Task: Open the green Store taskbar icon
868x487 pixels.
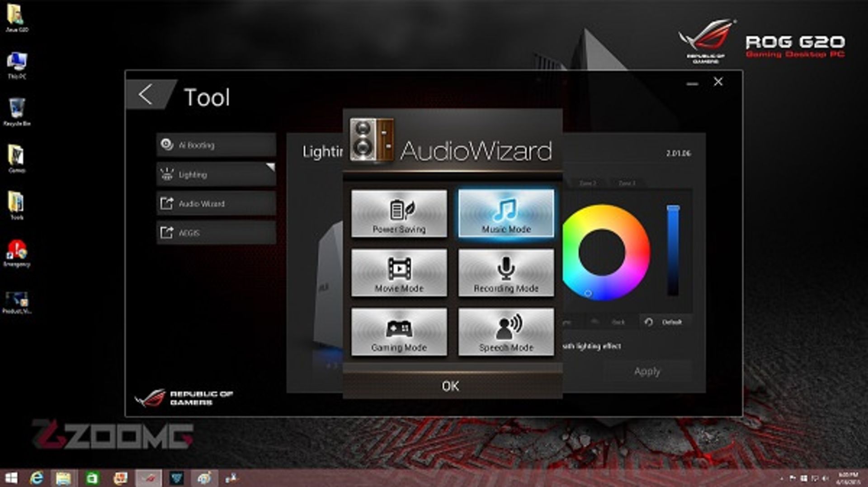Action: 92,478
